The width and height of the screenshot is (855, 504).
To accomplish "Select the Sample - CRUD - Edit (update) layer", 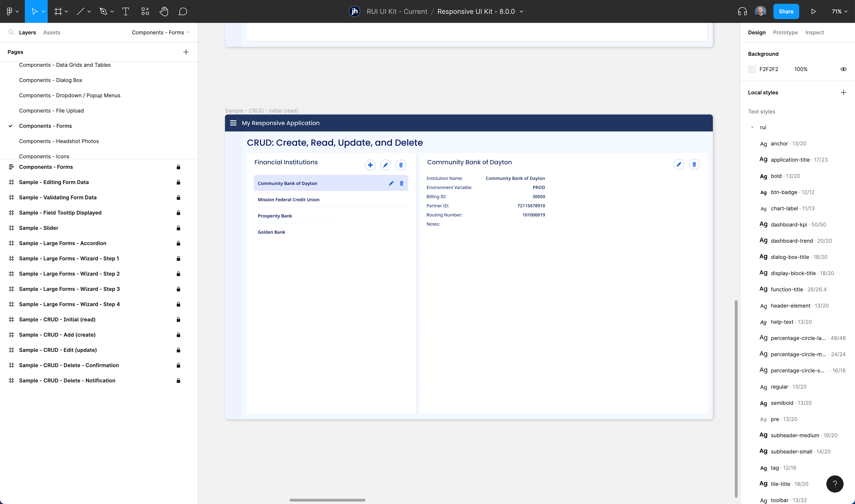I will coord(58,350).
